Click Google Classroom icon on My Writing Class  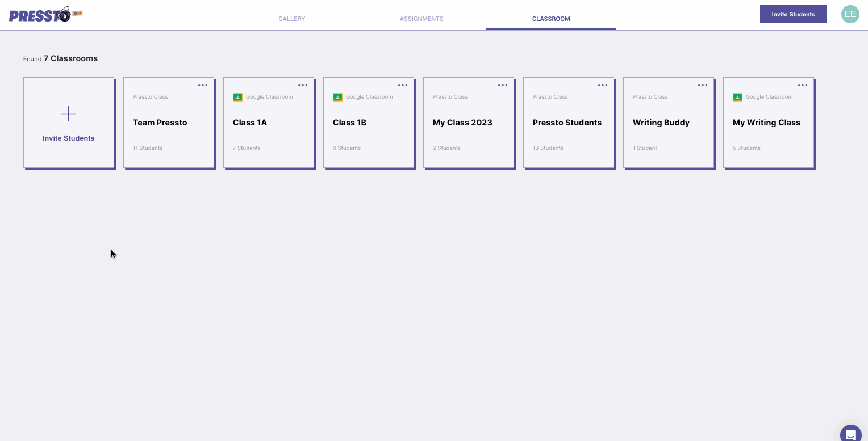737,97
